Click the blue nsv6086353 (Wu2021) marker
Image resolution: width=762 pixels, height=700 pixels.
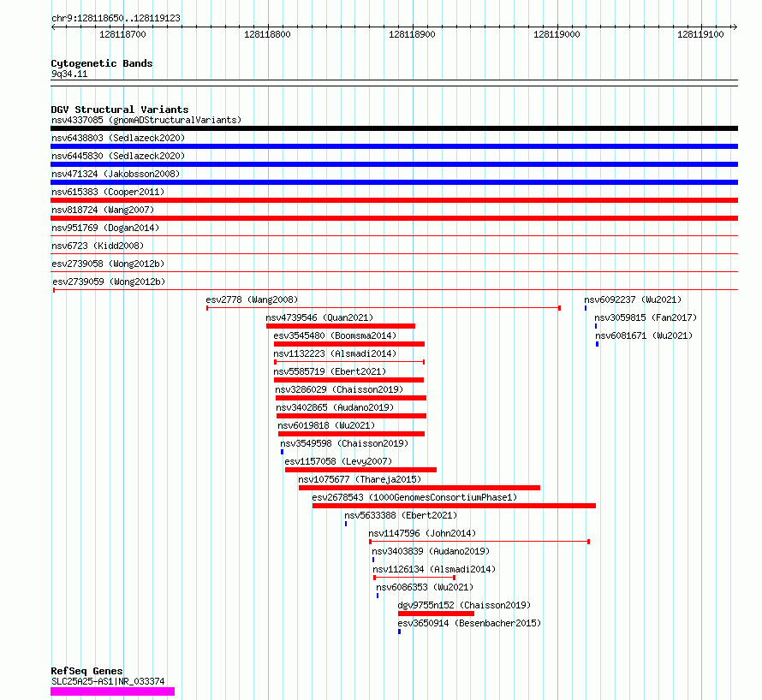[378, 596]
